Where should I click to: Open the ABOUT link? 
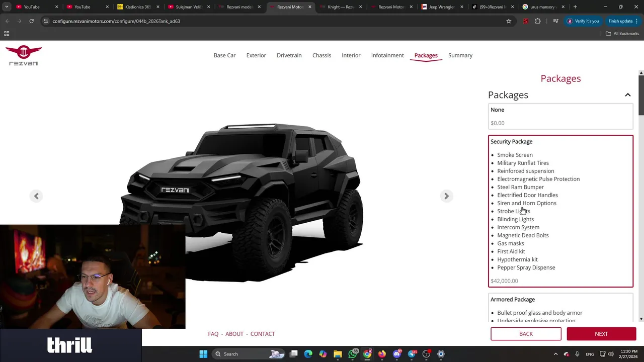[x=234, y=334]
